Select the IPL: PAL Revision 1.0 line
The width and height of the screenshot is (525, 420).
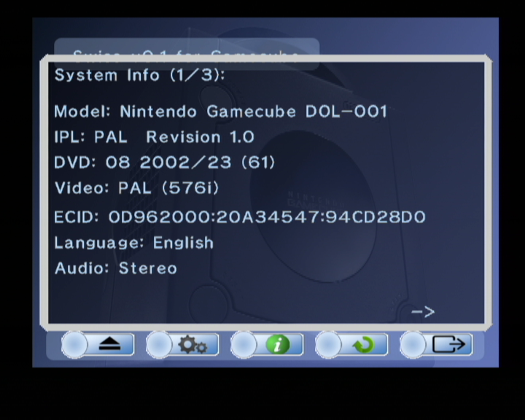coord(155,137)
